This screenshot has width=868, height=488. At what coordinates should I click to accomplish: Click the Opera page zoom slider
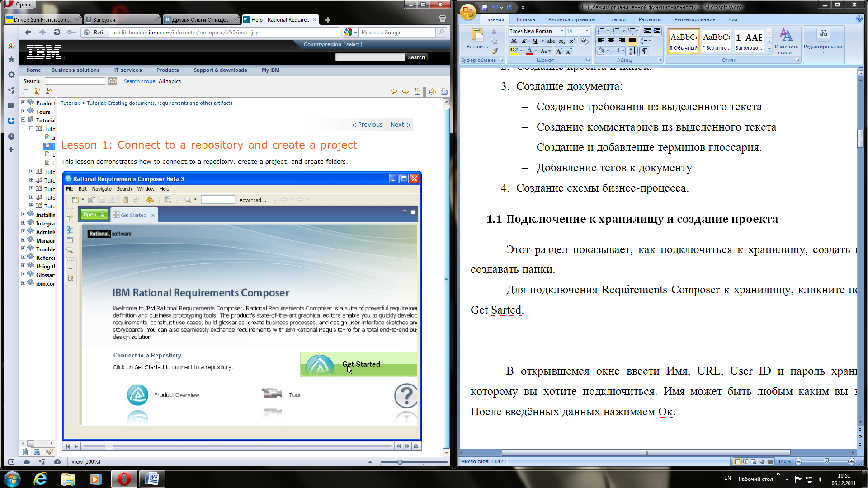(400, 462)
